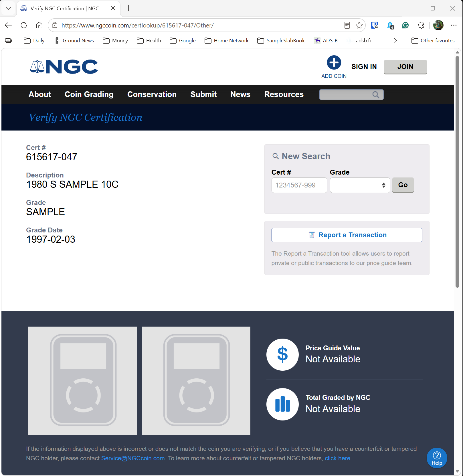This screenshot has height=476, width=463.
Task: Refresh the current page
Action: click(x=24, y=25)
